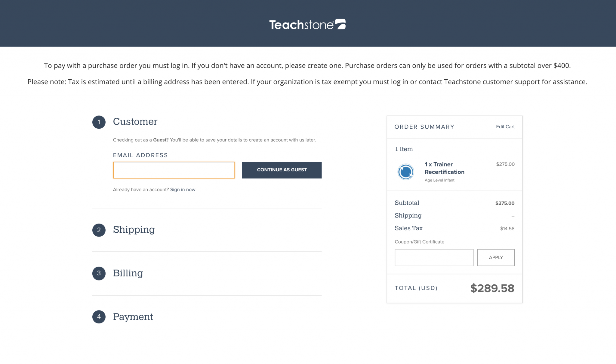Open the Sign in now link
616x364 pixels.
click(x=183, y=189)
